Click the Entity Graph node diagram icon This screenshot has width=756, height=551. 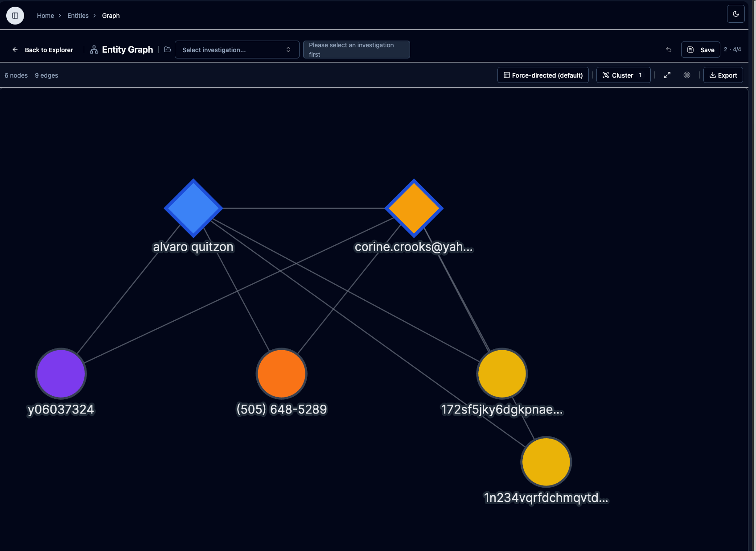94,50
